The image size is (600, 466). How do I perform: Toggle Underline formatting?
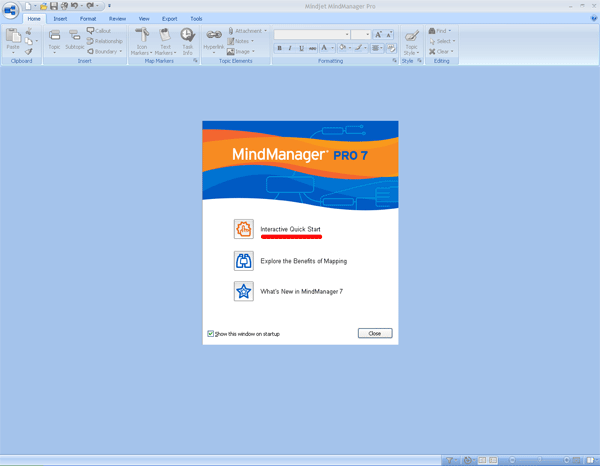(x=302, y=48)
